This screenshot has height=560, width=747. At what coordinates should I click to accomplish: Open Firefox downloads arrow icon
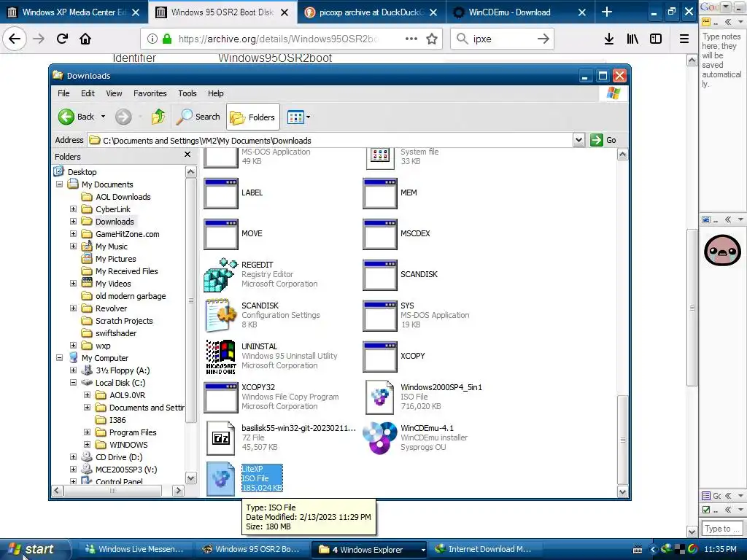609,39
